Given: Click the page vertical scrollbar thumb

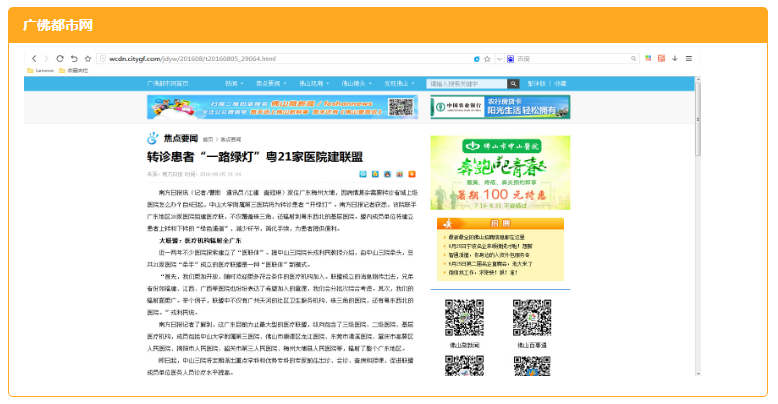Looking at the screenshot, I should 698,119.
